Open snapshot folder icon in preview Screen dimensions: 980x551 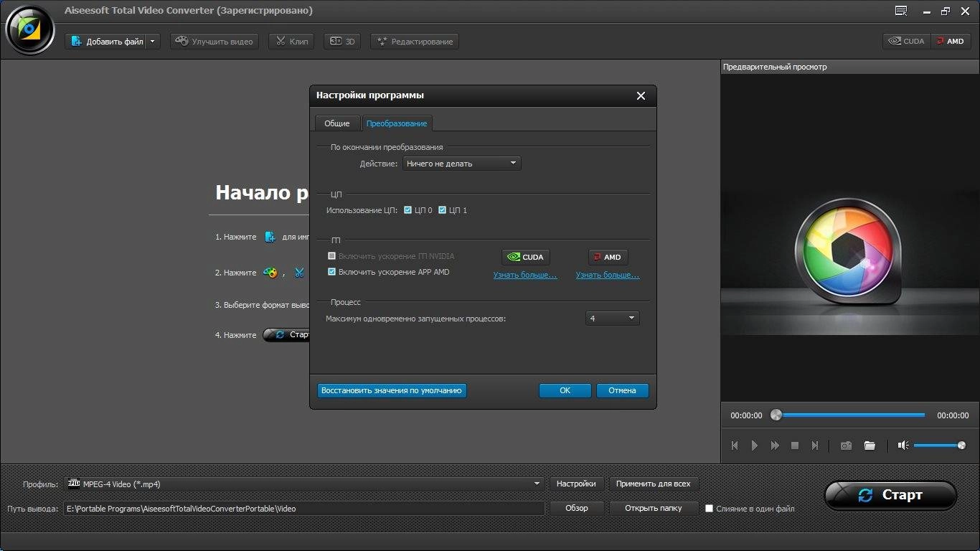click(x=870, y=446)
